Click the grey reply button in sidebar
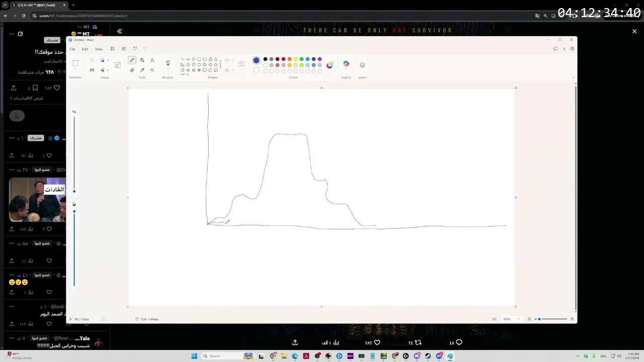 pos(17,116)
